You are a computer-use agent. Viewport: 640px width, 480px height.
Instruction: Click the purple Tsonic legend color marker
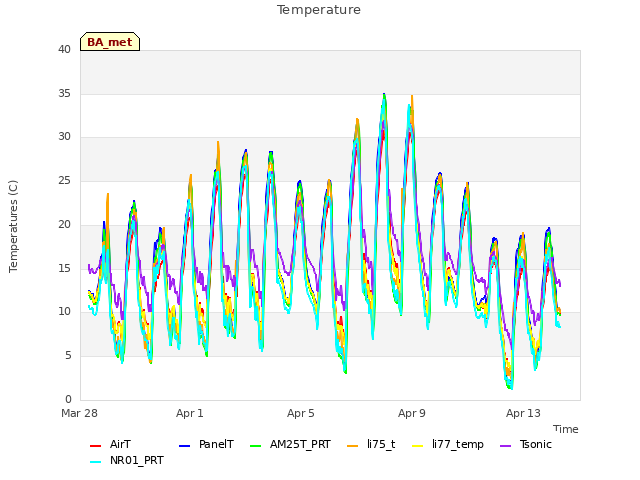(x=505, y=446)
